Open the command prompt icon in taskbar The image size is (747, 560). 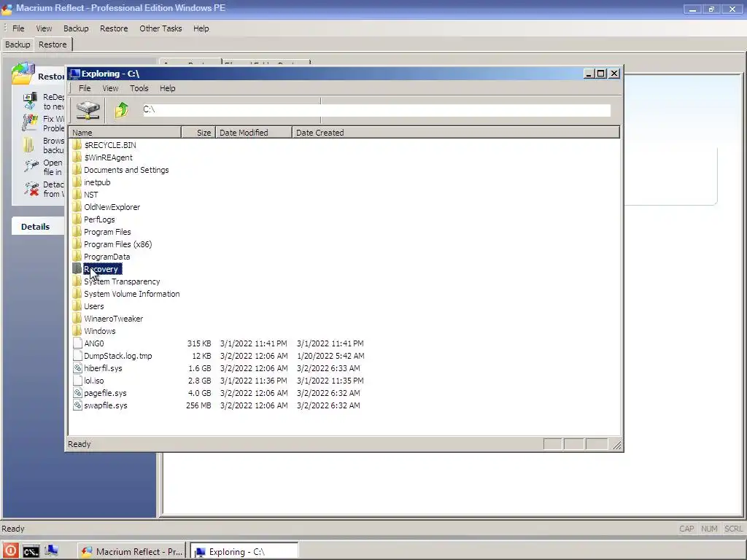click(x=31, y=551)
